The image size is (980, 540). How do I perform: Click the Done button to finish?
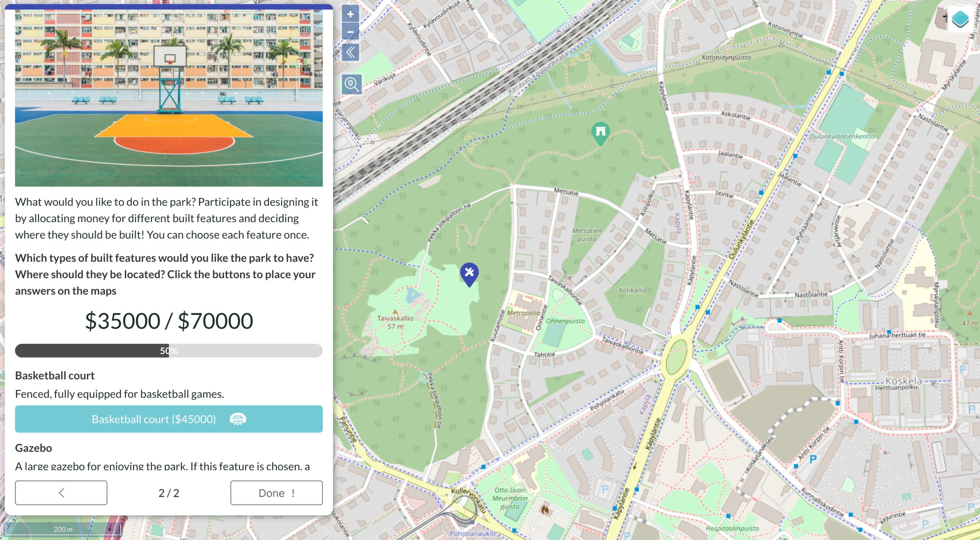click(x=277, y=493)
